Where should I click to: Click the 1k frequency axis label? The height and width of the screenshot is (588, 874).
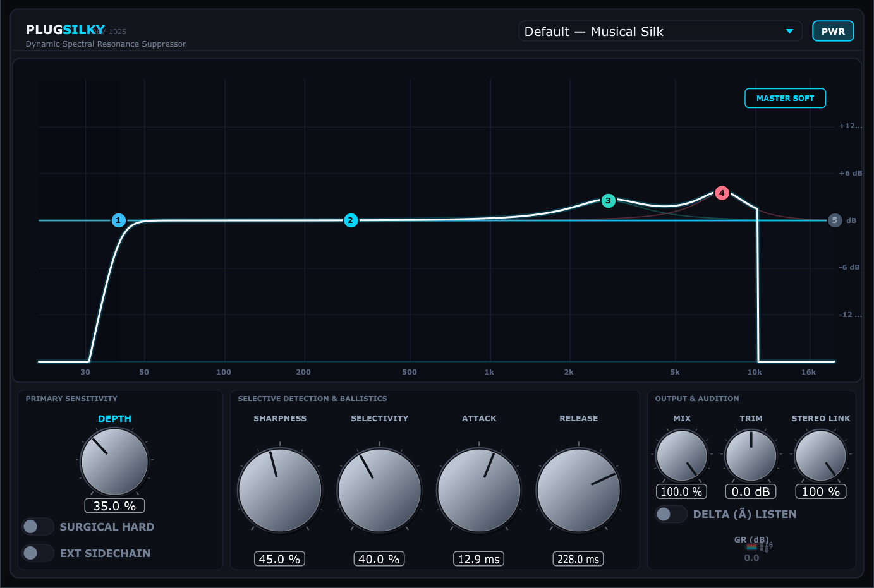pyautogui.click(x=489, y=372)
